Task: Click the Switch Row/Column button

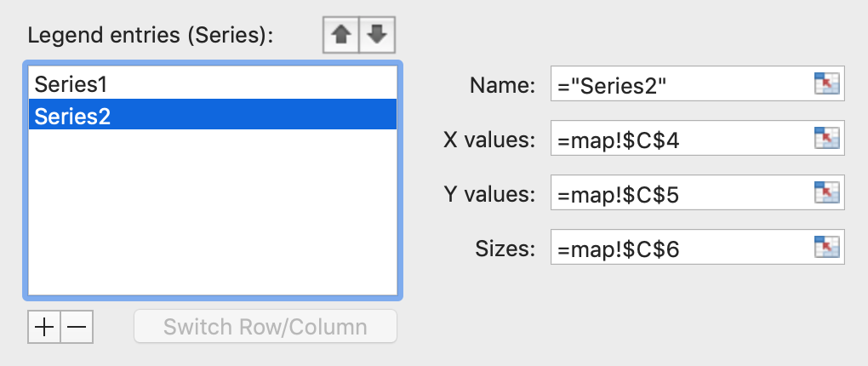Action: coord(266,327)
